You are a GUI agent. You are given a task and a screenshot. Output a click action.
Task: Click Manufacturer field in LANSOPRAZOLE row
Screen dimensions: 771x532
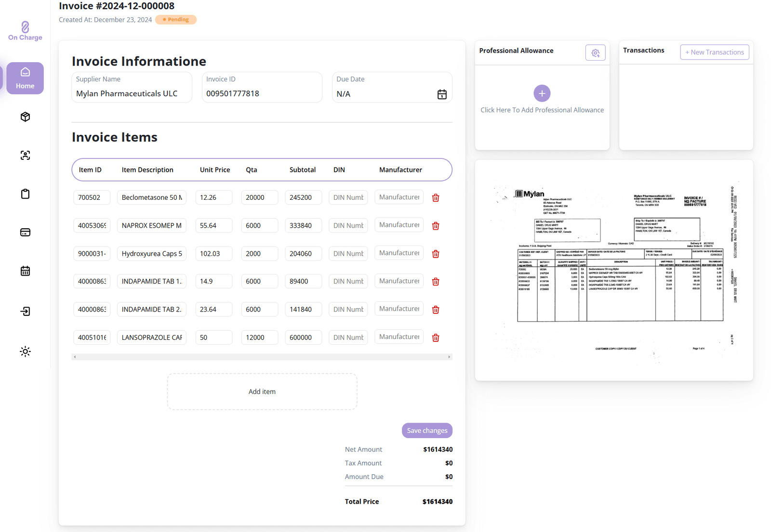[x=399, y=337]
